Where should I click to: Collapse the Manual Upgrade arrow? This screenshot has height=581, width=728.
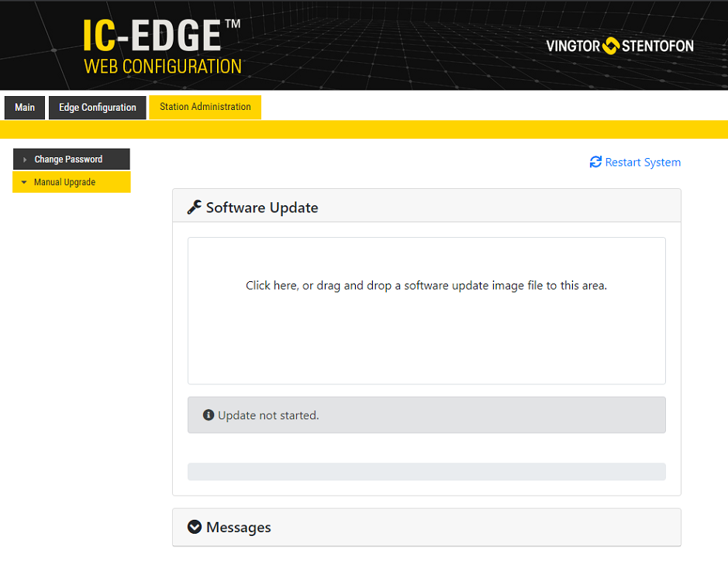pos(25,183)
